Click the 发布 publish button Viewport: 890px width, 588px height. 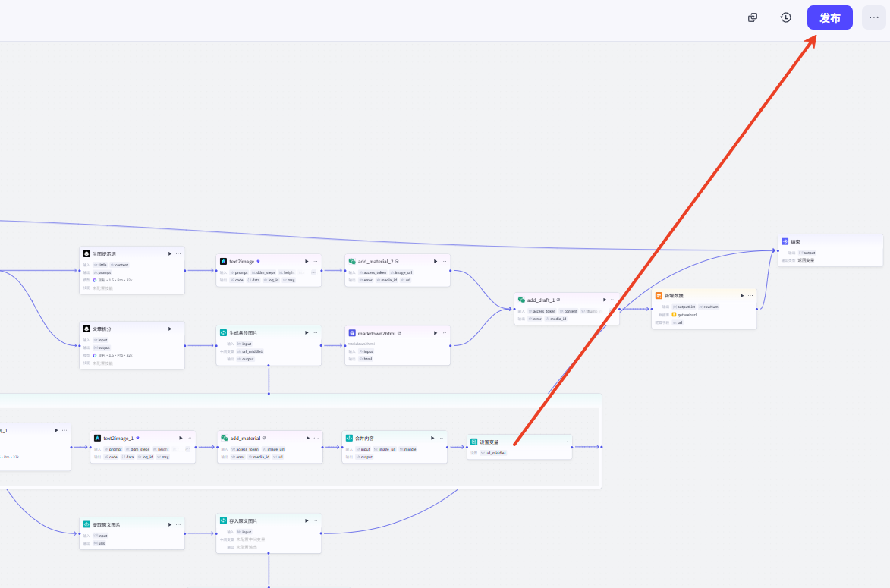pyautogui.click(x=829, y=17)
